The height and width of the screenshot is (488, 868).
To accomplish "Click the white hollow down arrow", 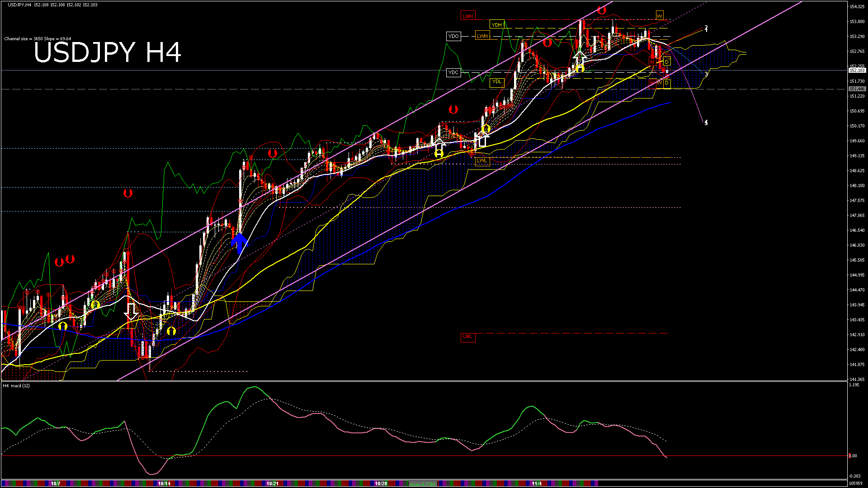I will (131, 311).
